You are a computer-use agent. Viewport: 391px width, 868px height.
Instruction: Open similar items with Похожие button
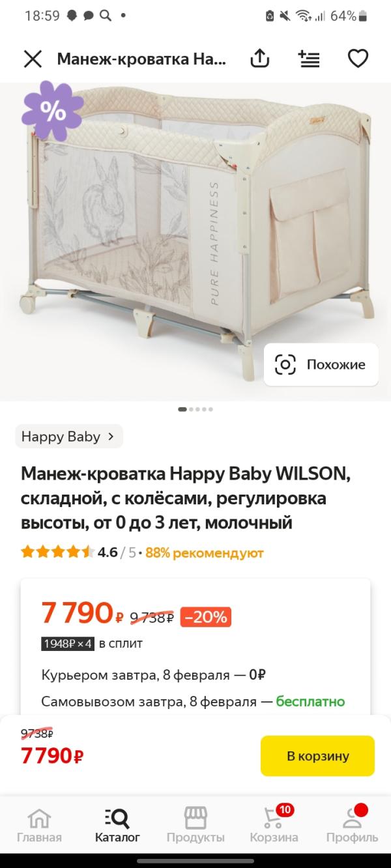tap(321, 364)
